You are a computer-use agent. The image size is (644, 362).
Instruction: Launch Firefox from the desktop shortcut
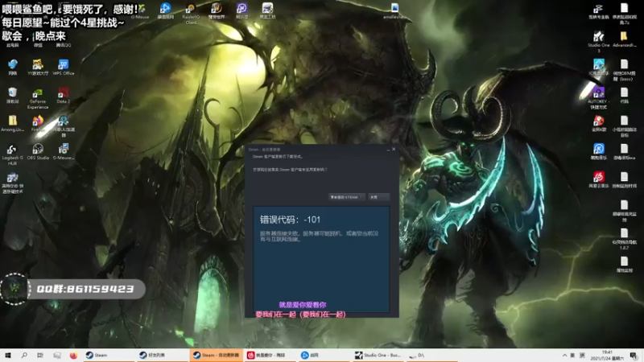[x=38, y=123]
